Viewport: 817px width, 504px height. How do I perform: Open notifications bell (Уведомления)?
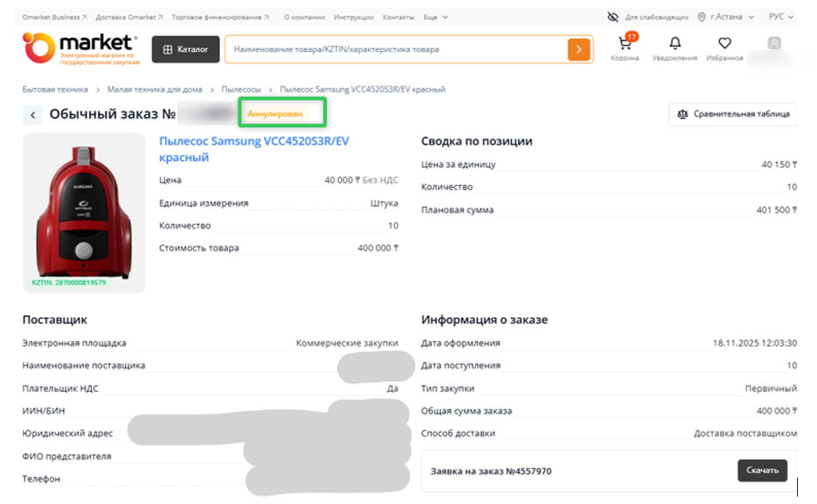coord(674,44)
